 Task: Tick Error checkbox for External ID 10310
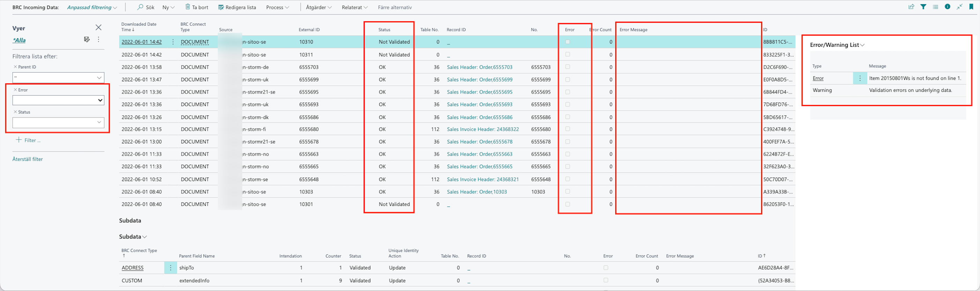point(567,42)
